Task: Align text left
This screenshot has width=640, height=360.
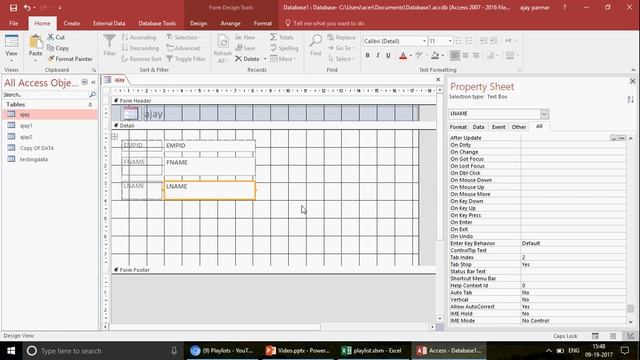Action: tap(455, 55)
